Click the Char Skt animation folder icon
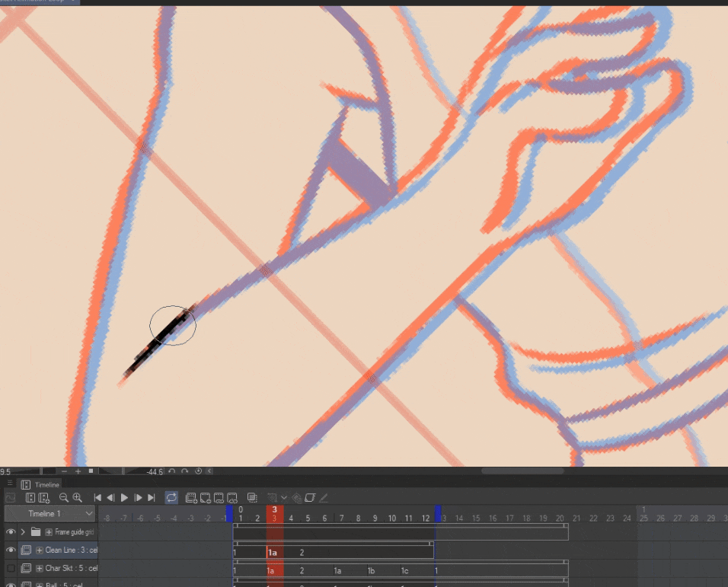This screenshot has width=728, height=587. click(x=26, y=568)
